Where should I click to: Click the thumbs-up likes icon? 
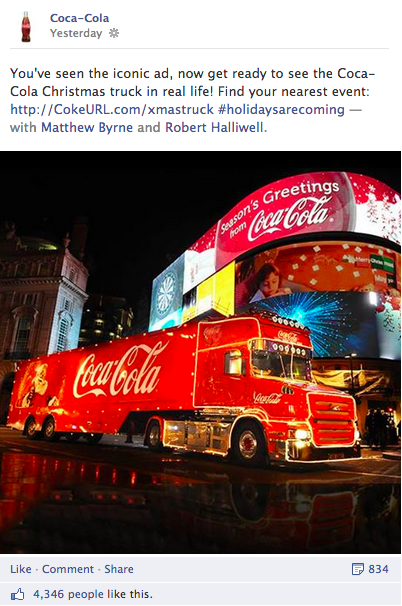click(x=17, y=594)
